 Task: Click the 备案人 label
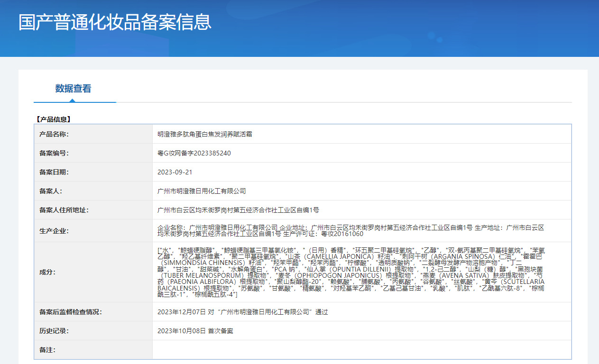click(51, 191)
